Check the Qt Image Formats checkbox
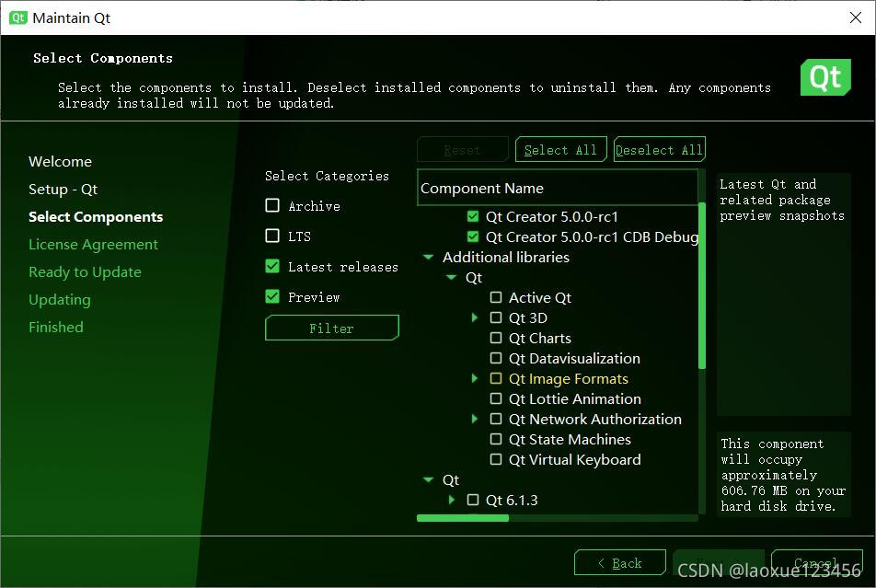 496,378
